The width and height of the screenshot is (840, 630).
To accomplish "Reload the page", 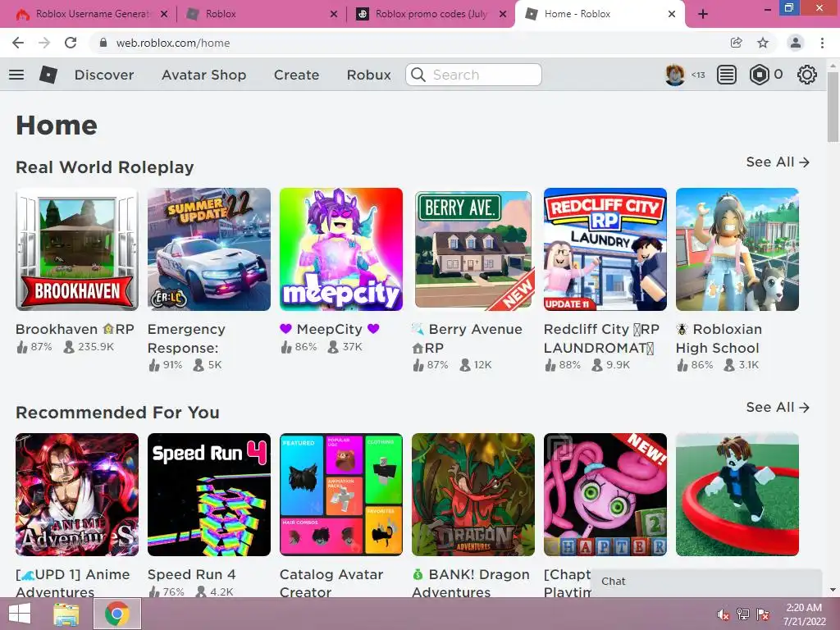I will pos(71,43).
